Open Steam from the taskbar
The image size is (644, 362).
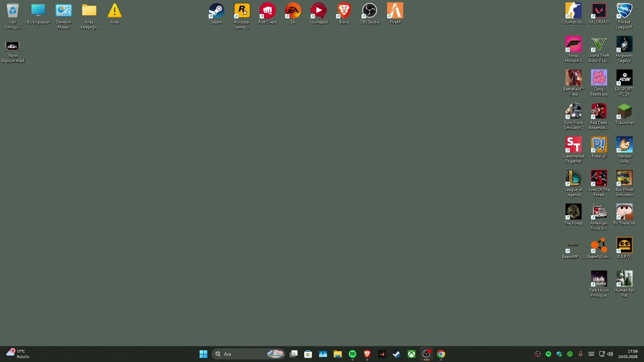(x=396, y=354)
